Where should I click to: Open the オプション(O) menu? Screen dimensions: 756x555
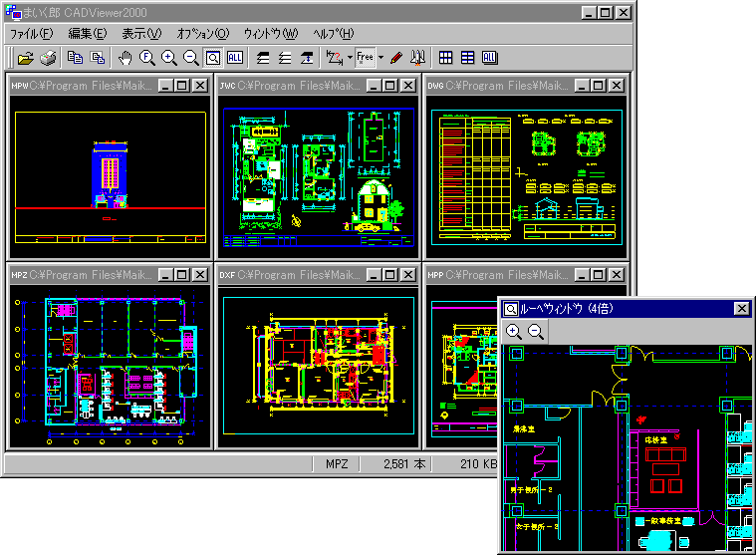pos(203,34)
